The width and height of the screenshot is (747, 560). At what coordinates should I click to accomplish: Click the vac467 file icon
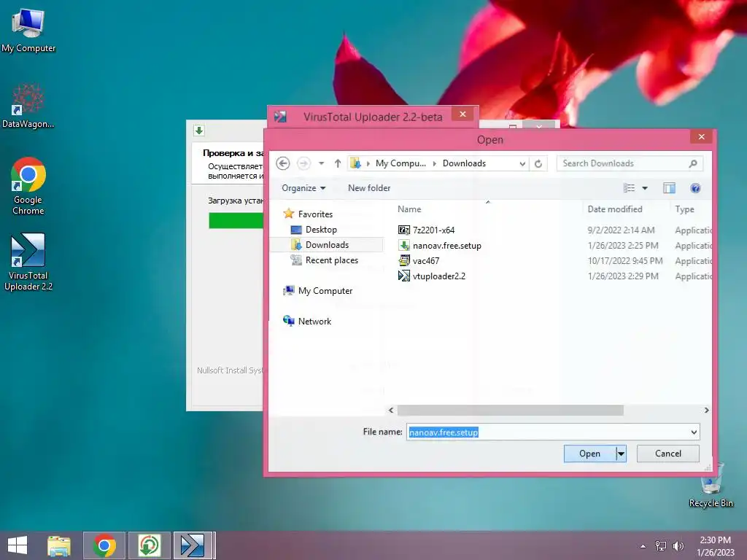tap(404, 261)
